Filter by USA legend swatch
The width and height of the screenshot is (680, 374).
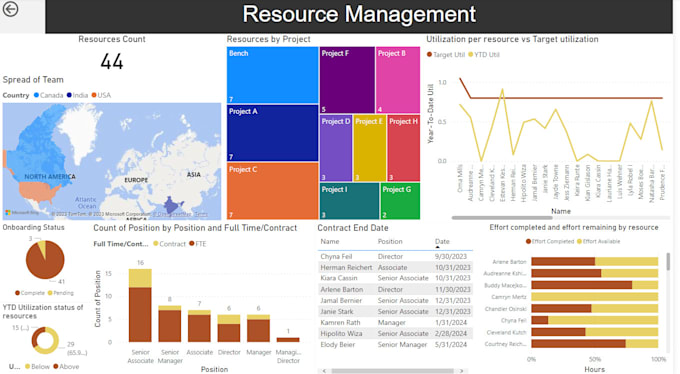pos(94,95)
